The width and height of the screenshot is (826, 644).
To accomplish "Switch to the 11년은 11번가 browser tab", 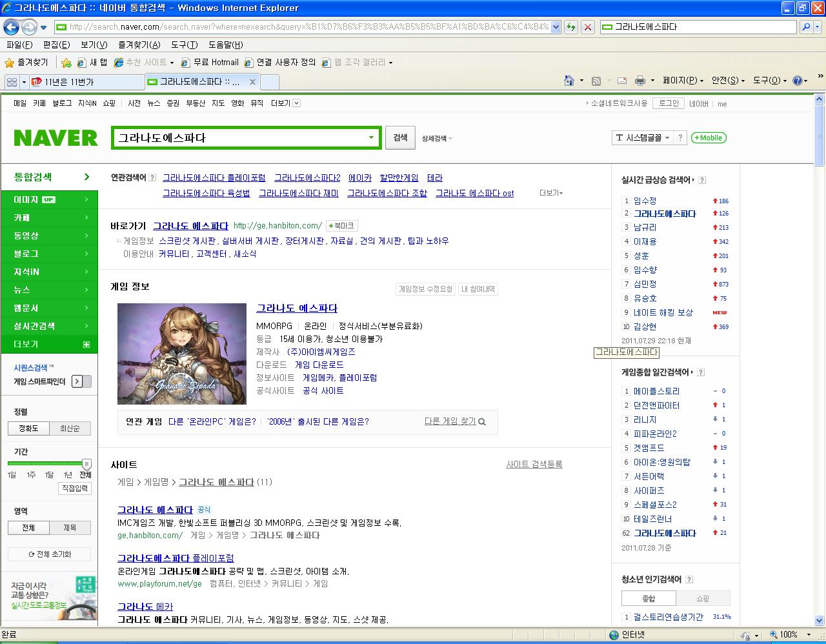I will coord(86,82).
